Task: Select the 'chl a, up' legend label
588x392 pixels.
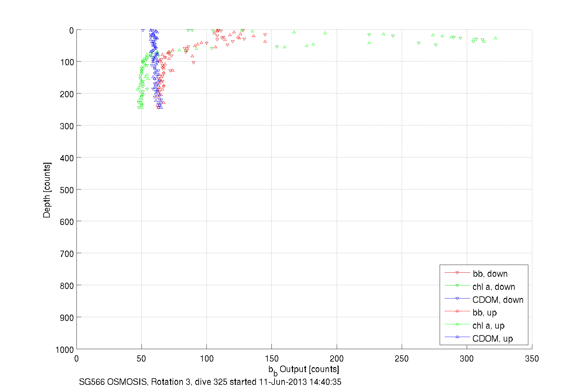Action: [x=488, y=326]
